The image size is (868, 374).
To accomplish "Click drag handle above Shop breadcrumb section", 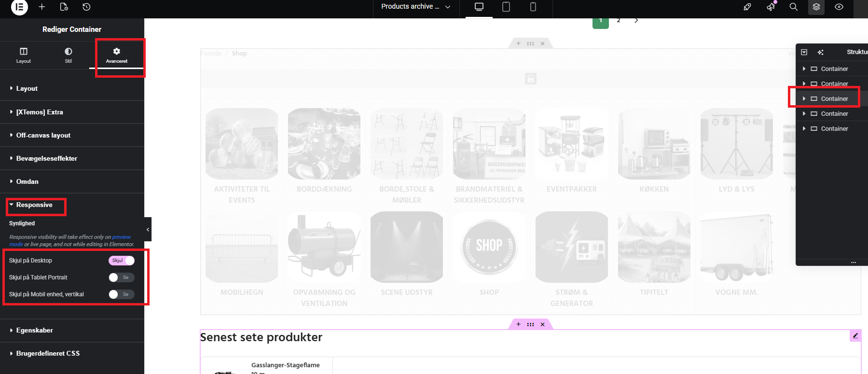I will [530, 43].
